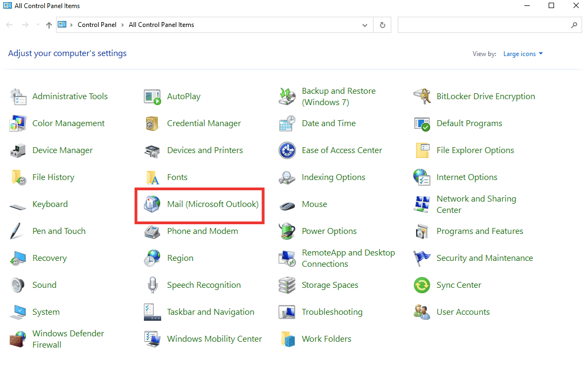Click the Back navigation arrow
The height and width of the screenshot is (373, 588).
[x=9, y=25]
